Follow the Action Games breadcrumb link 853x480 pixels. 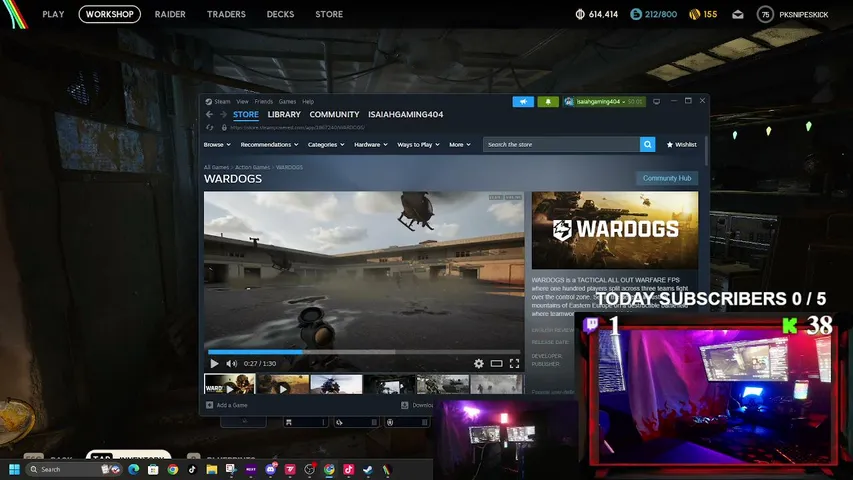[x=252, y=167]
